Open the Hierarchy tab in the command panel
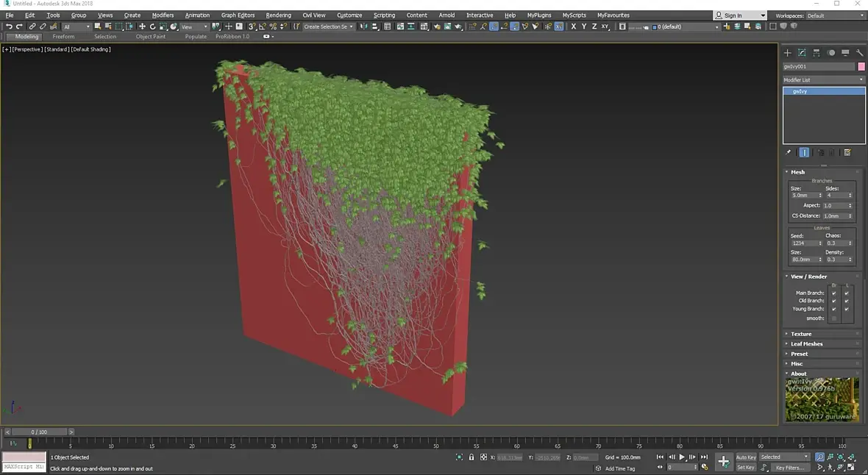Image resolution: width=868 pixels, height=475 pixels. pyautogui.click(x=817, y=53)
